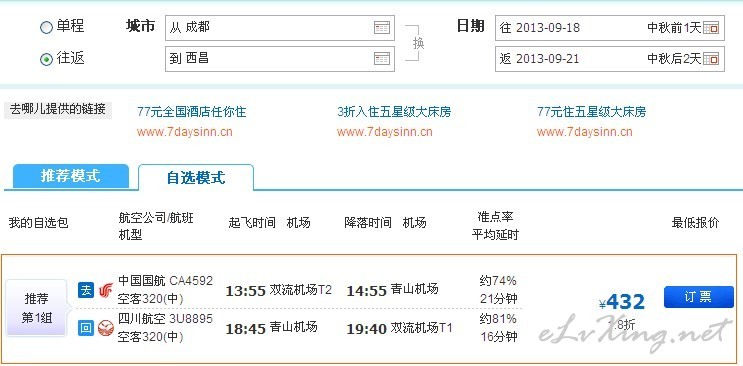Click the Sichuan Airlines round logo

pos(106,328)
